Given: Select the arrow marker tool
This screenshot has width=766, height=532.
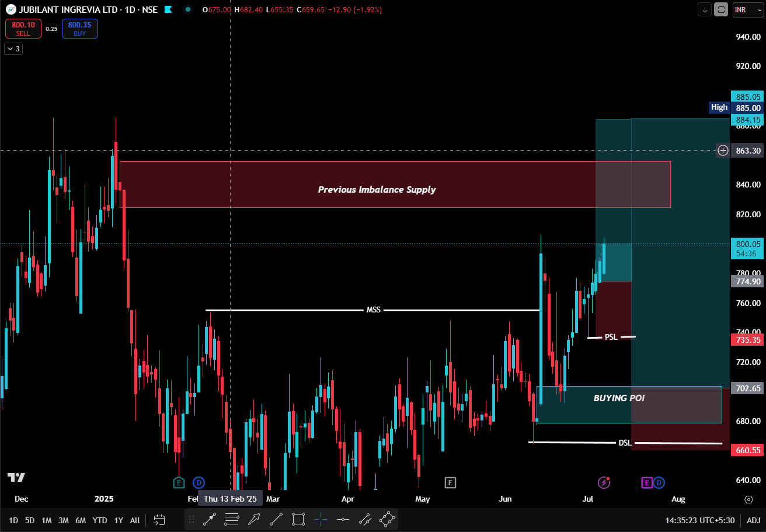Looking at the screenshot, I should [x=254, y=519].
